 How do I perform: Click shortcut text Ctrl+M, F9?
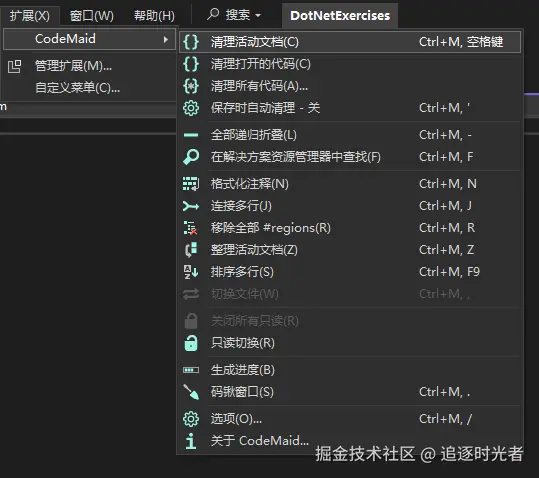point(449,272)
